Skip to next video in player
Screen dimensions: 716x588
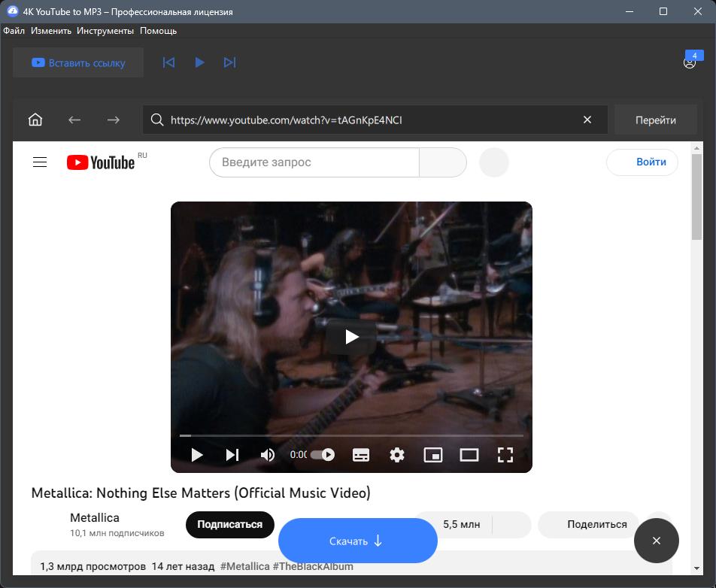coord(232,455)
